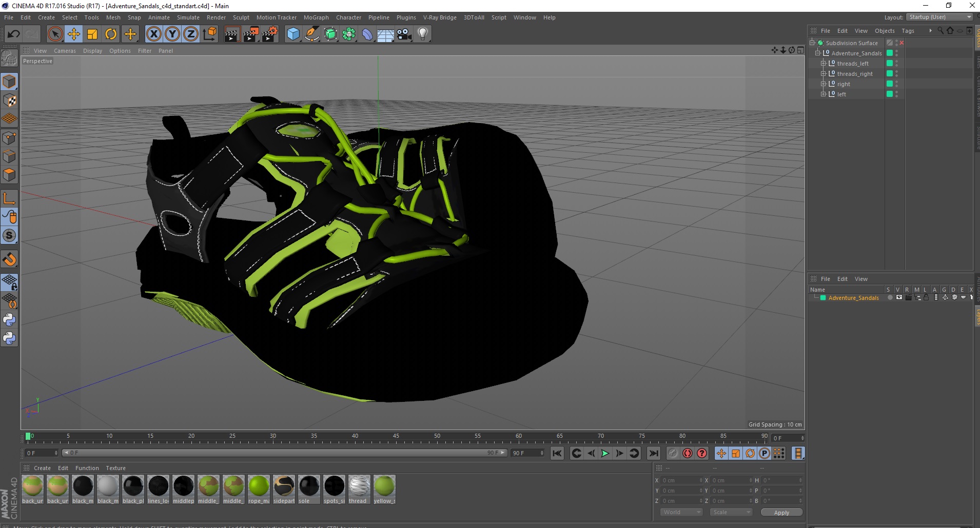Screen dimensions: 980x528
Task: Click Make Editable in left toolbar
Action: [x=9, y=58]
